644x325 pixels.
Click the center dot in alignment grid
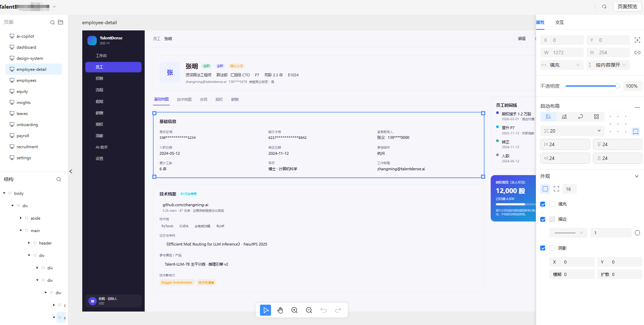click(618, 124)
